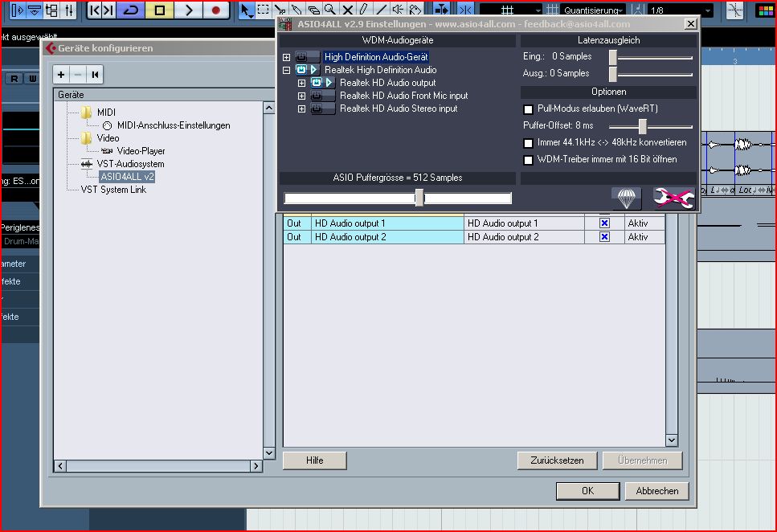Select ASIO4ALL v2 in device tree
Viewport: 777px width, 532px height.
(x=127, y=177)
